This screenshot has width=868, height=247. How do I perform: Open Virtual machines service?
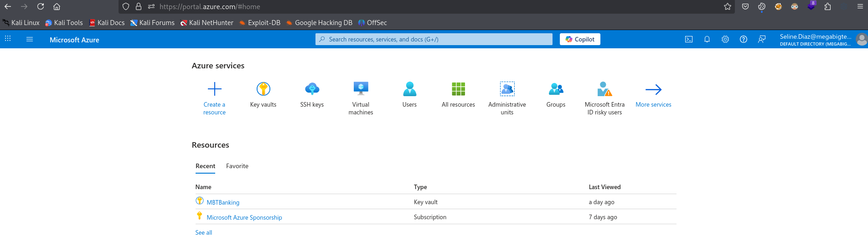(361, 98)
